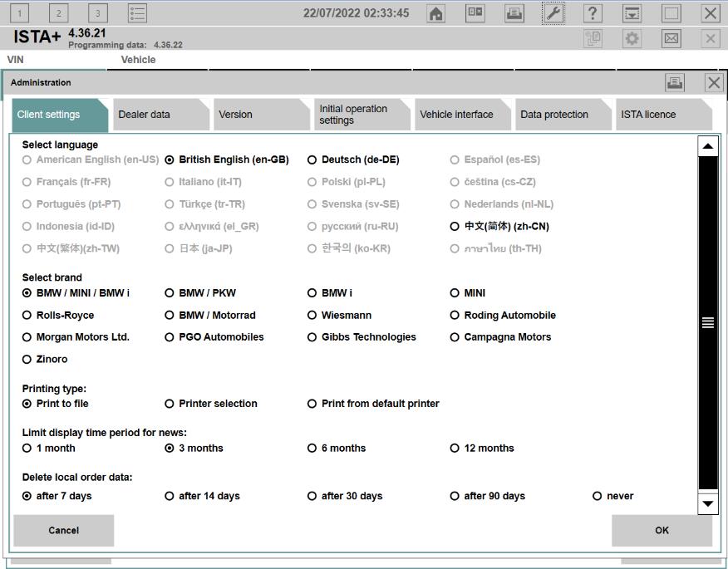This screenshot has height=569, width=728.
Task: Choose BMW / MINI / BMW i brand
Action: (x=76, y=293)
